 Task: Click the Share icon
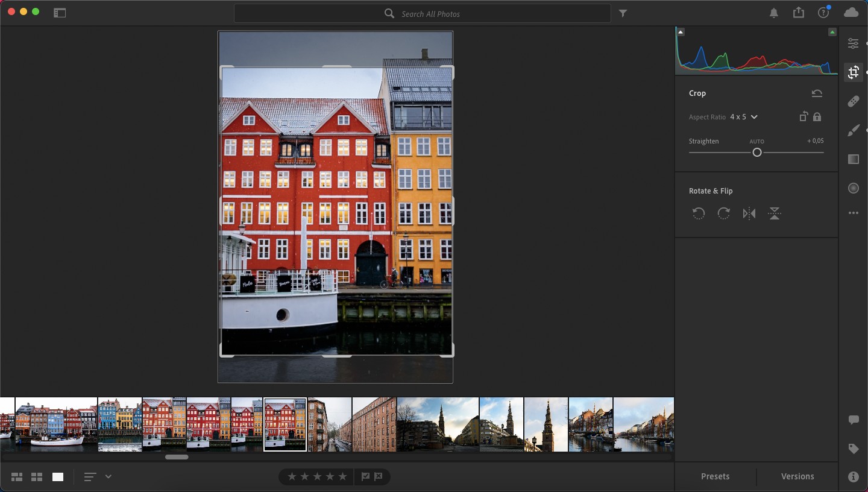pyautogui.click(x=799, y=13)
